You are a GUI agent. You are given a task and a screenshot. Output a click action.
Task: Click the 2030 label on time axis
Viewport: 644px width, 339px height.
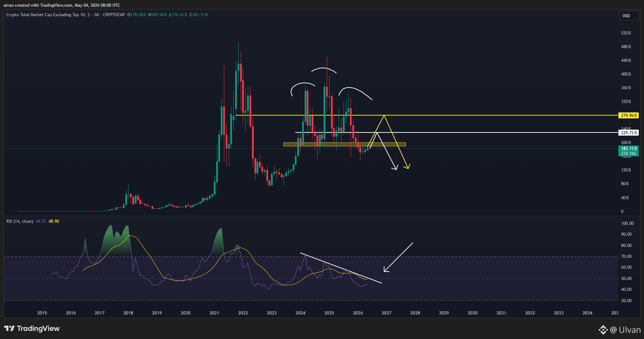473,313
